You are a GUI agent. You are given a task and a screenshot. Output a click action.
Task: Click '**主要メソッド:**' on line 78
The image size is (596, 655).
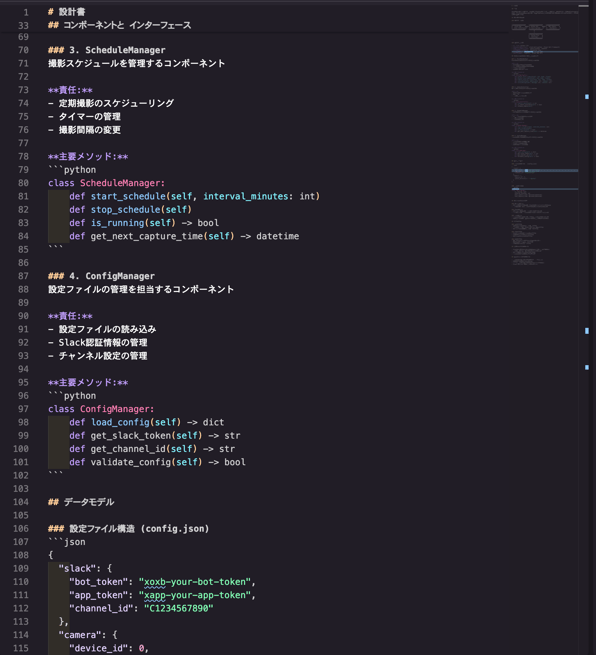[88, 157]
